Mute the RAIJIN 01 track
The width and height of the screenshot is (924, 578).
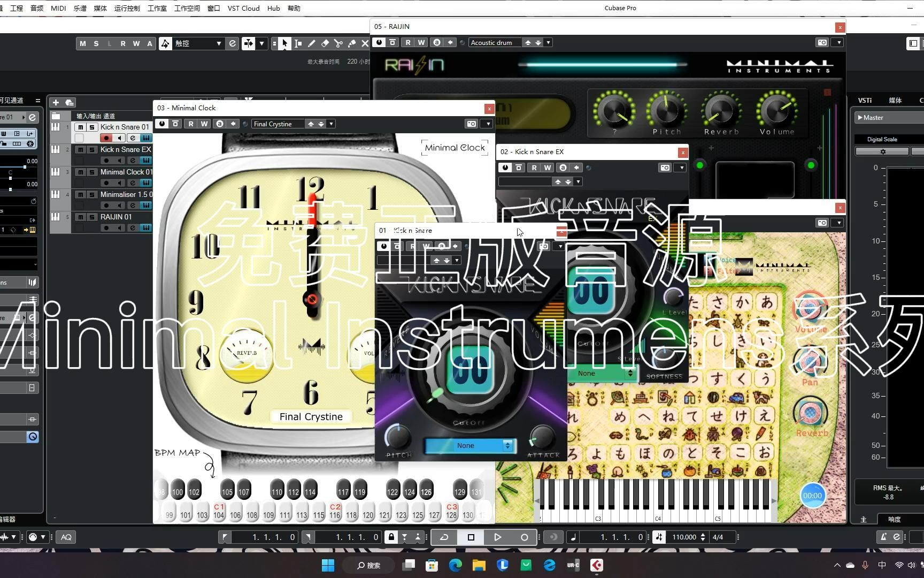click(x=80, y=217)
